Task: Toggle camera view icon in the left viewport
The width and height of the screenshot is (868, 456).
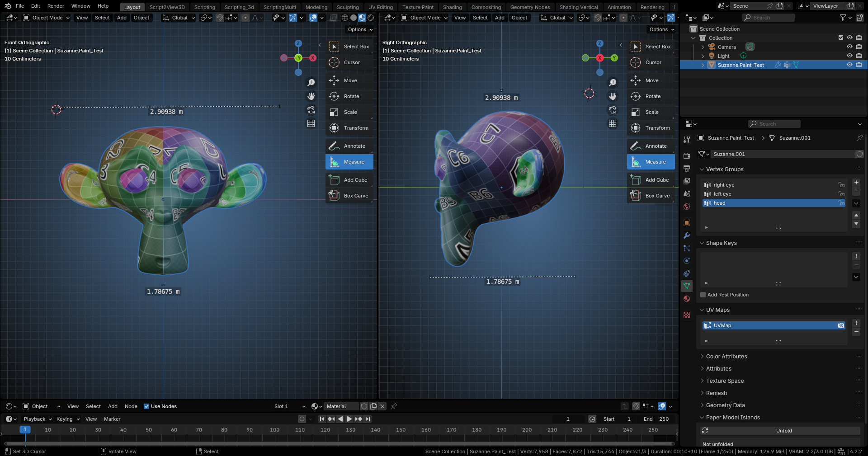Action: [311, 110]
